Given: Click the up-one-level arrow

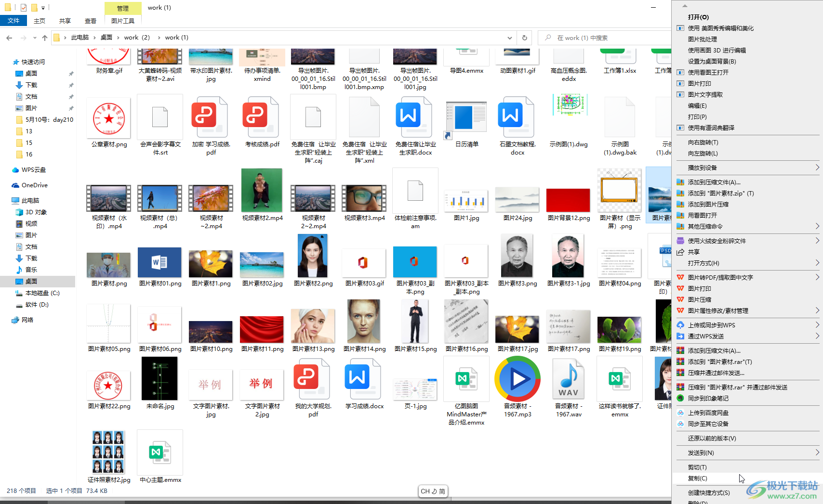Looking at the screenshot, I should click(45, 38).
